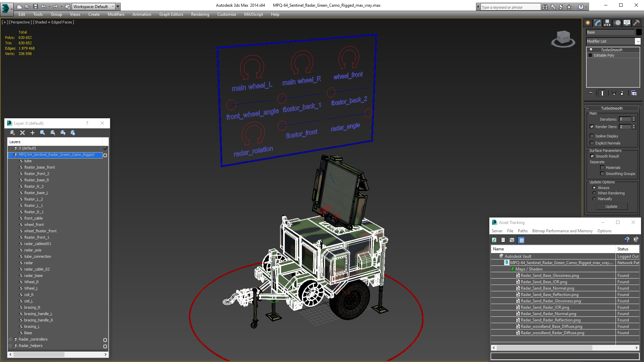Undo the last action
This screenshot has width=644, height=362.
(43, 6)
